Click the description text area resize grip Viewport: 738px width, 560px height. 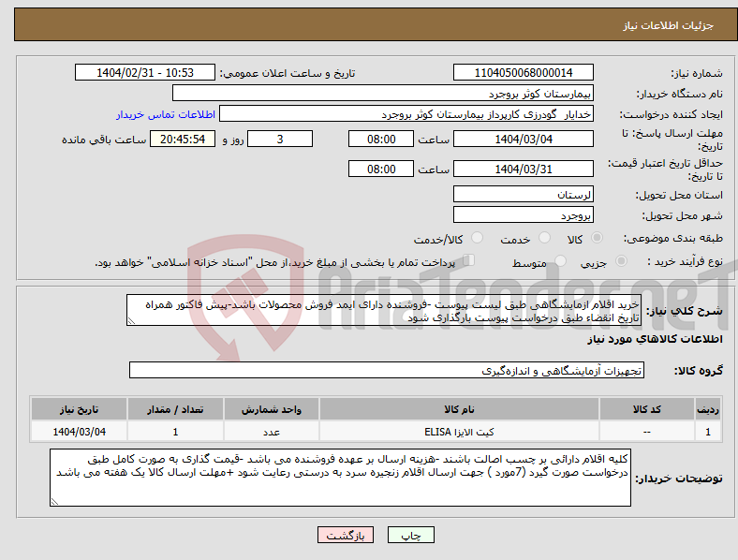pos(131,321)
